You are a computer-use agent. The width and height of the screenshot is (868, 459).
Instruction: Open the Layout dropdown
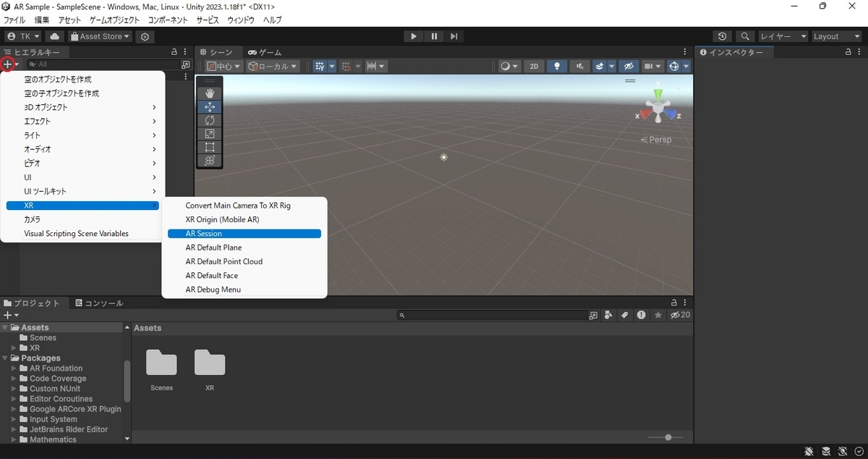click(836, 36)
